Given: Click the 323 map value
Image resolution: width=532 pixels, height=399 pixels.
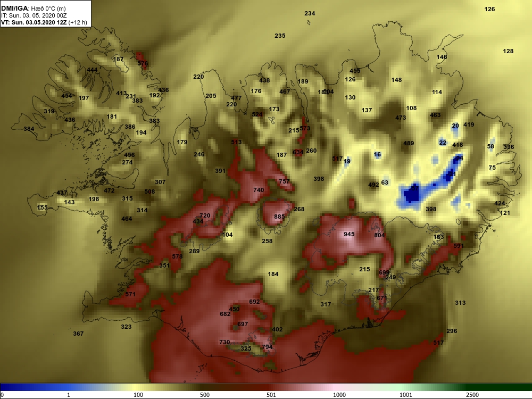Looking at the screenshot, I should click(x=126, y=327).
